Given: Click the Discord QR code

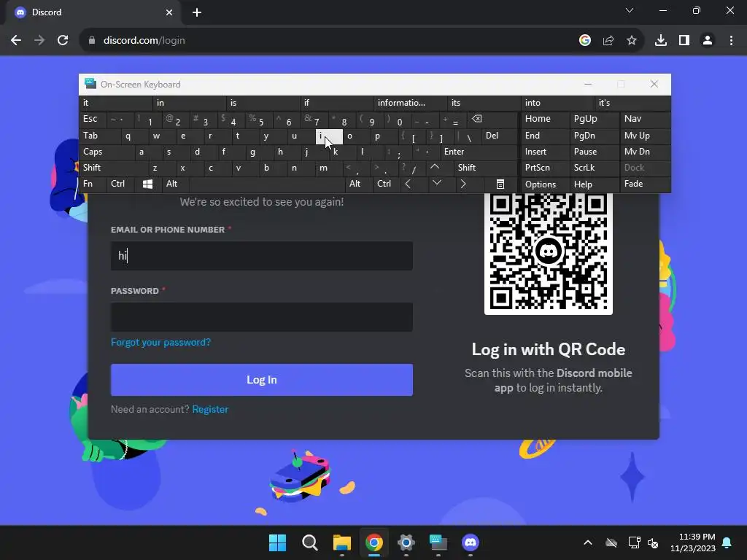Looking at the screenshot, I should click(549, 253).
